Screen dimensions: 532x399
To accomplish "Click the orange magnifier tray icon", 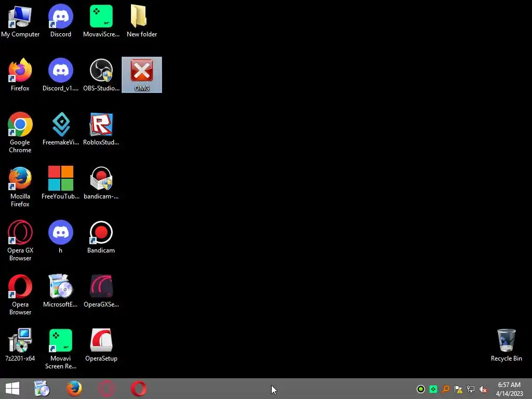I will coord(446,389).
